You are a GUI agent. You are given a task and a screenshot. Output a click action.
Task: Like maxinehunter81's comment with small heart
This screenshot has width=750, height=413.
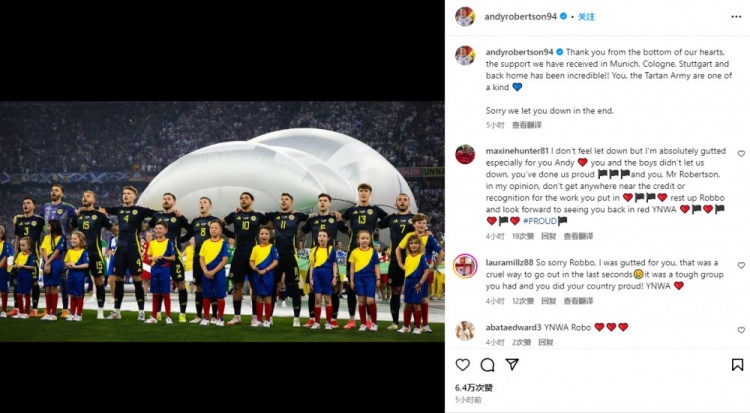(x=741, y=154)
